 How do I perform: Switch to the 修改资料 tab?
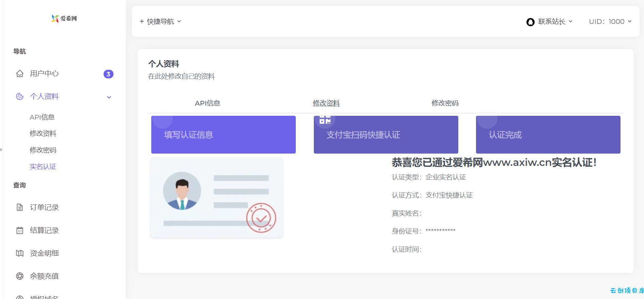(326, 103)
